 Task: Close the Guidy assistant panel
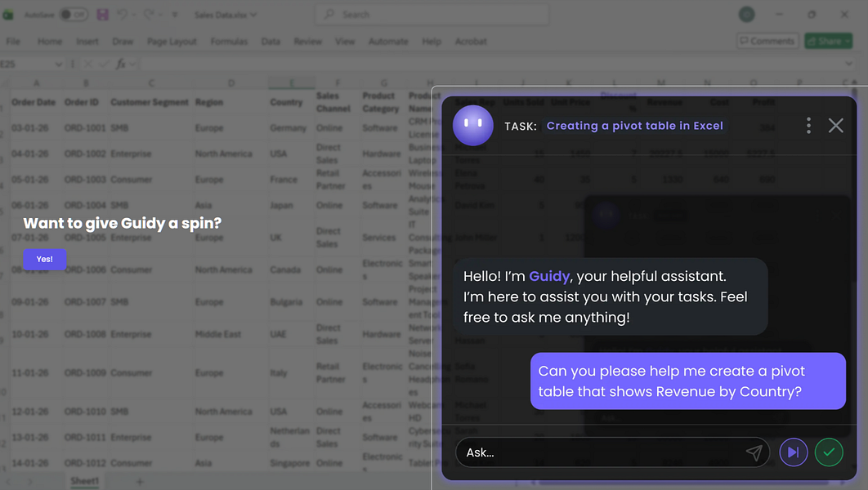[835, 126]
